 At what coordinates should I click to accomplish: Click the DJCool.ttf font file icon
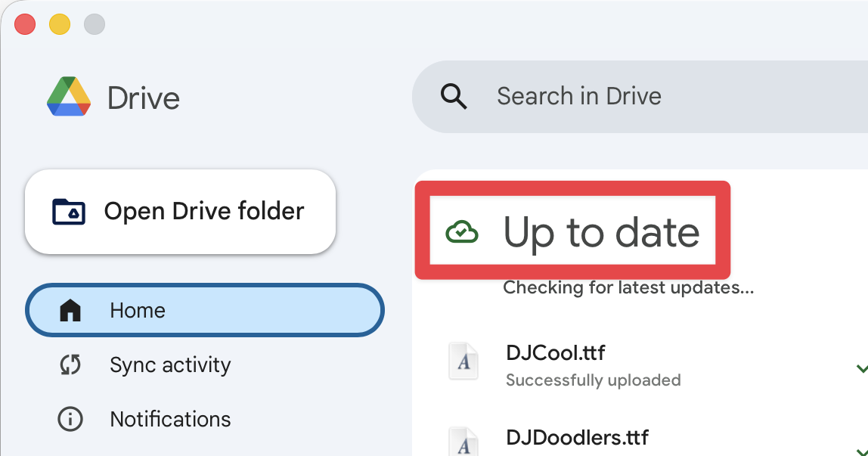[463, 361]
